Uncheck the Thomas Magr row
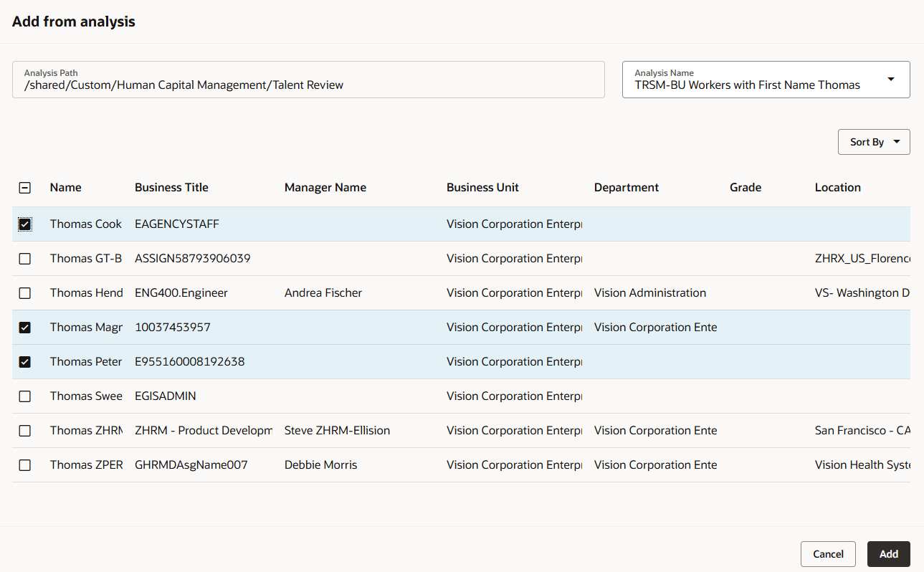Viewport: 924px width, 572px height. pyautogui.click(x=25, y=327)
